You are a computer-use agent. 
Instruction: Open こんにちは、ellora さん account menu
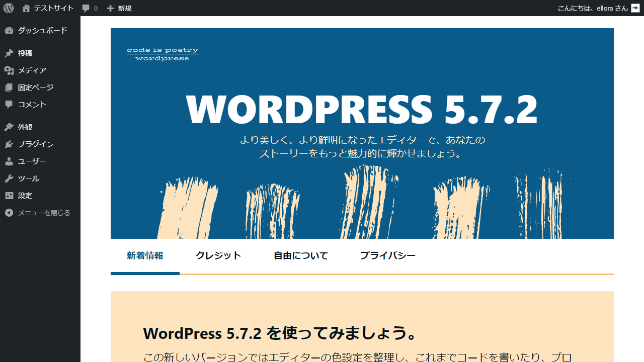click(599, 8)
